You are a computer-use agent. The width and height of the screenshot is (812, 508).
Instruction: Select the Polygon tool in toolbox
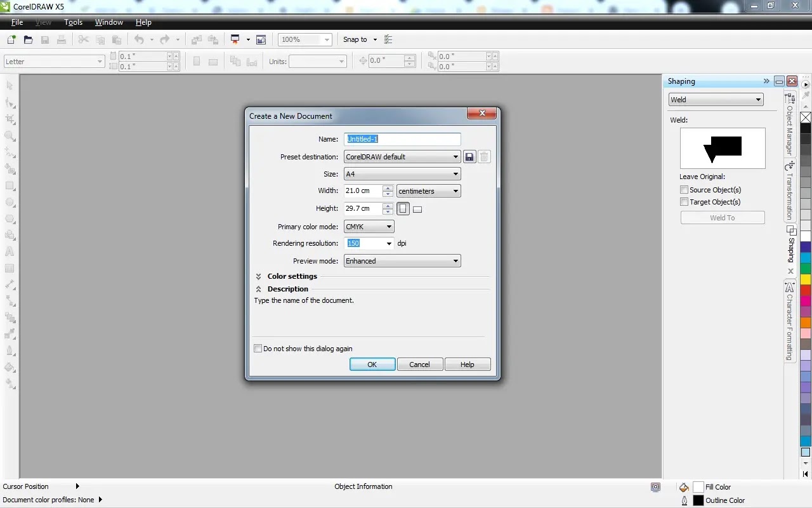(x=10, y=218)
